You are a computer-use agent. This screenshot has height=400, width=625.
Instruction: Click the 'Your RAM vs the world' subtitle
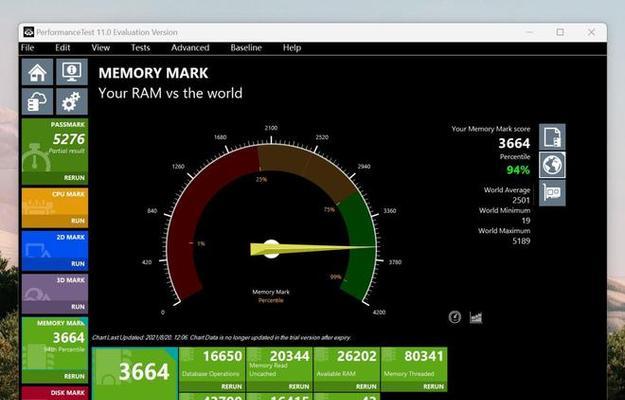point(170,93)
